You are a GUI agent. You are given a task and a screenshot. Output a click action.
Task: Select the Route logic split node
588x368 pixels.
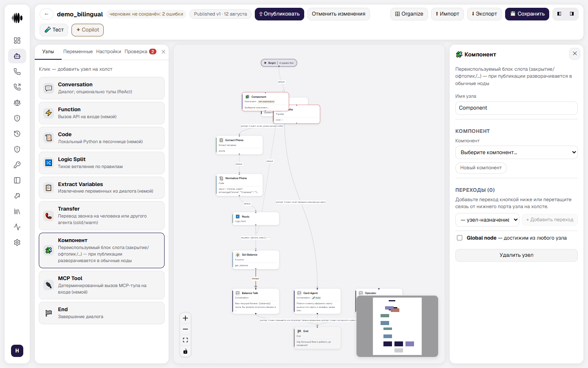[x=256, y=218]
